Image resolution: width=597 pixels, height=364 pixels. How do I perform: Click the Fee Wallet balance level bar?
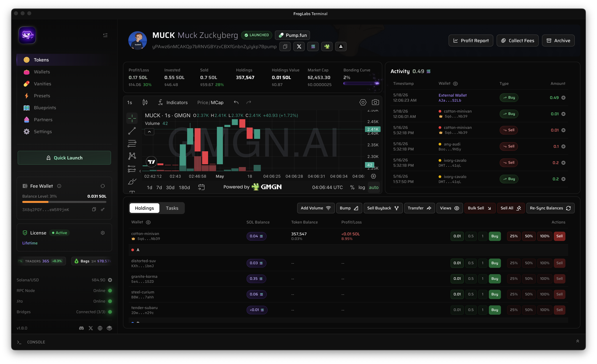click(64, 202)
